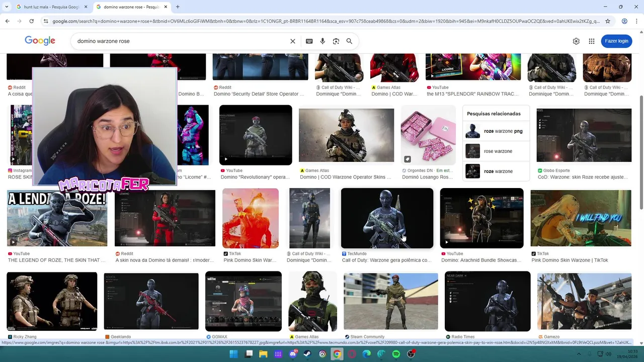Open the Chrome profile menu
This screenshot has height=362, width=644.
pyautogui.click(x=624, y=21)
